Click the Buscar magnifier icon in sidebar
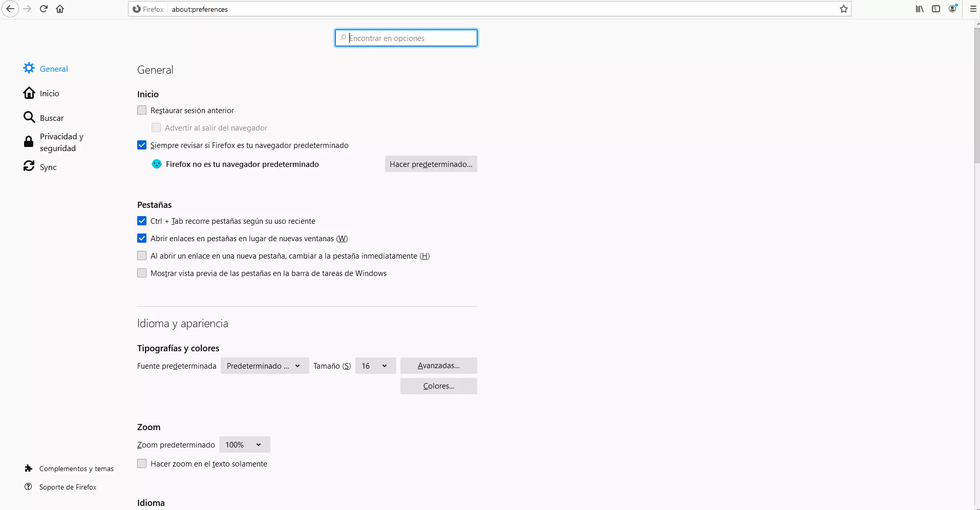The image size is (980, 510). [x=29, y=117]
